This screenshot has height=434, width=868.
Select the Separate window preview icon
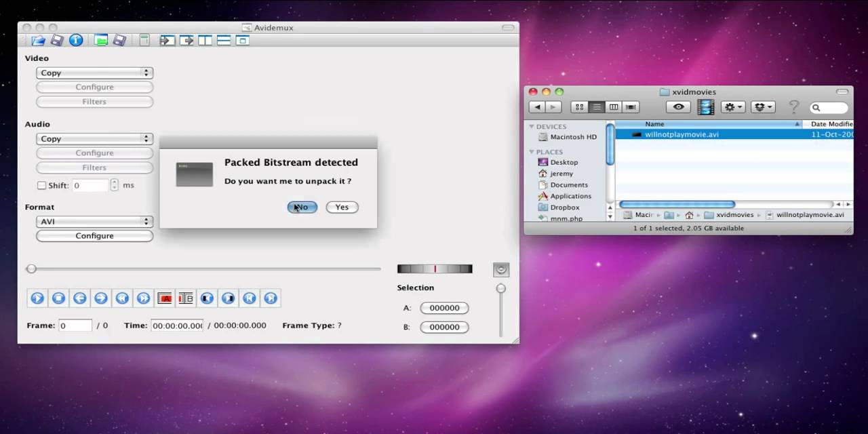point(243,41)
